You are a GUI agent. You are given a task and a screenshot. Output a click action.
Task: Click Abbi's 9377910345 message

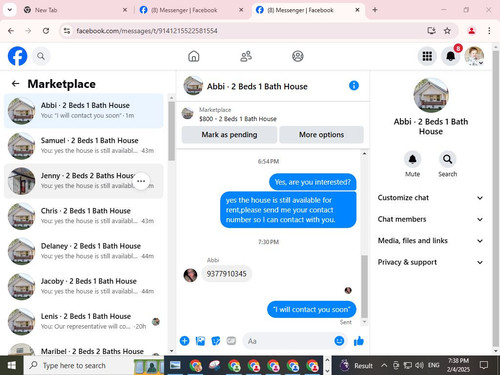[x=227, y=274]
